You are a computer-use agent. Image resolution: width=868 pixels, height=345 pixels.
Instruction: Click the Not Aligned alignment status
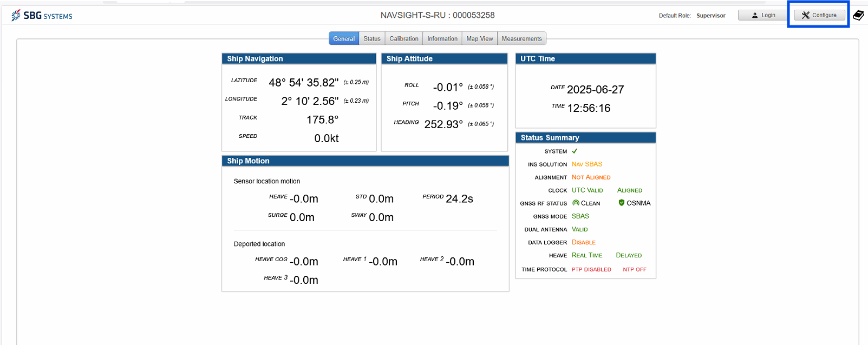pos(591,177)
